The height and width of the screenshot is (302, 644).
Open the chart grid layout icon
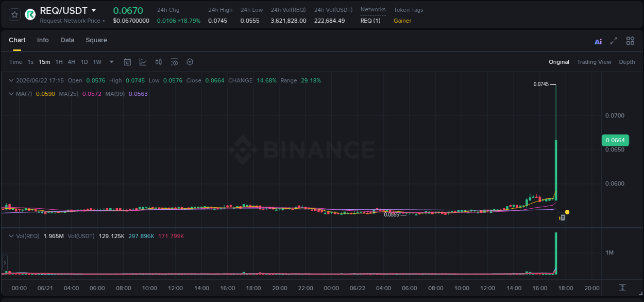630,41
